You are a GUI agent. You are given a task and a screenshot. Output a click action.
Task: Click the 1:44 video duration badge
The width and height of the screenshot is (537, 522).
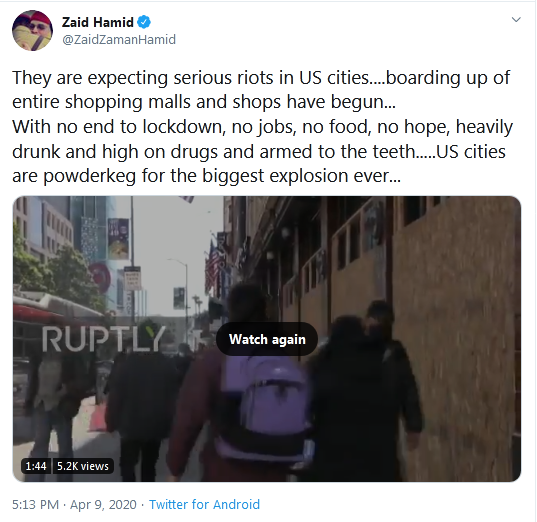point(36,466)
